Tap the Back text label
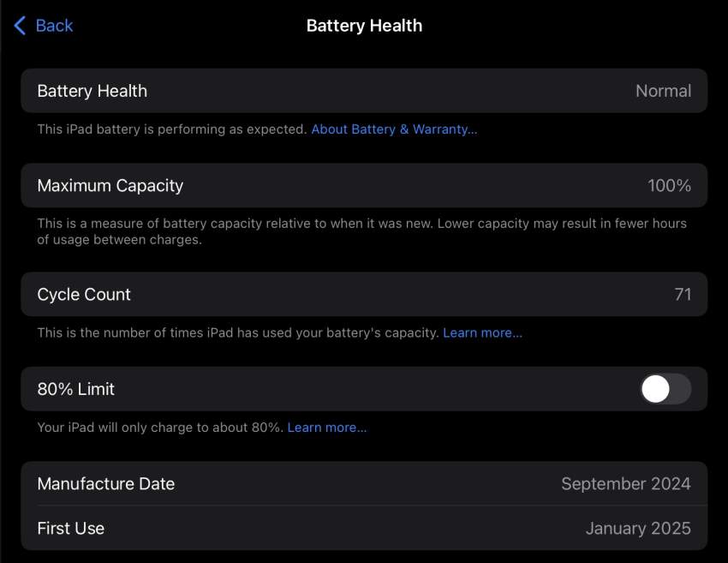The image size is (728, 563). pyautogui.click(x=54, y=26)
